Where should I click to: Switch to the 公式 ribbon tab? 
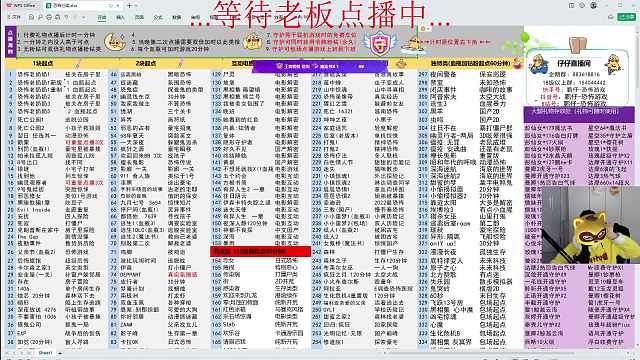[158, 18]
